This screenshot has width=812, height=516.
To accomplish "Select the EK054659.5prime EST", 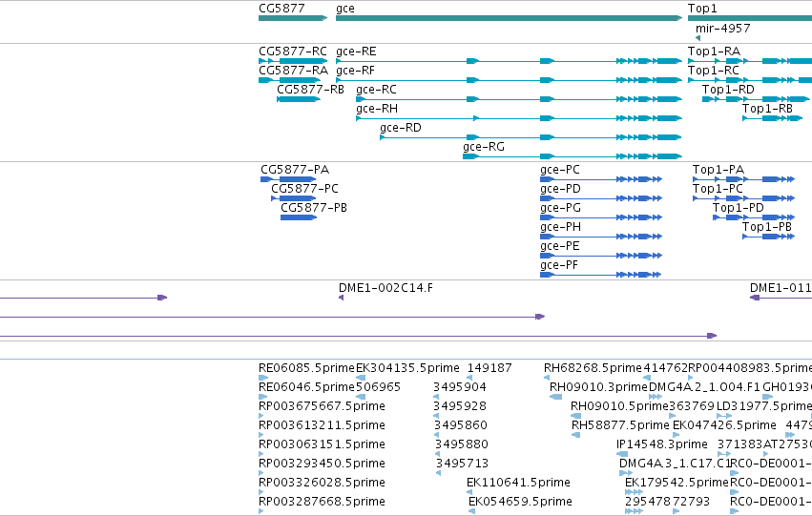I will tap(471, 511).
